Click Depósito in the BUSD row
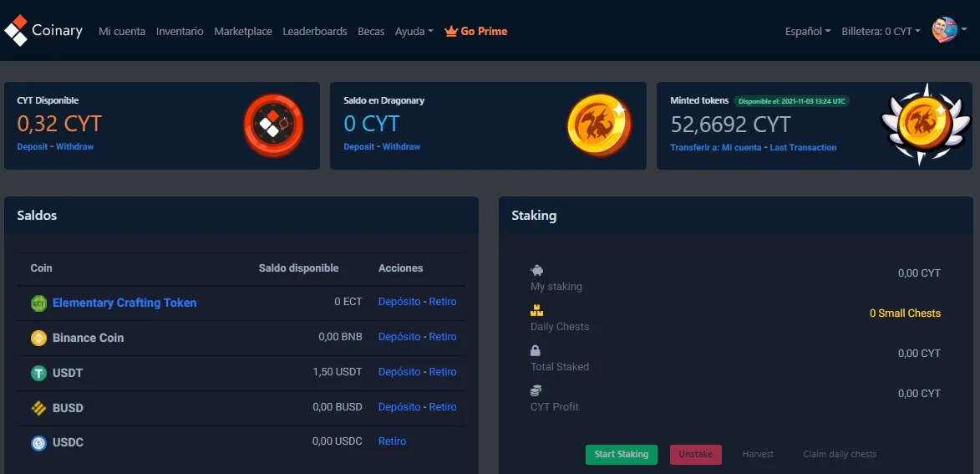This screenshot has height=474, width=980. coord(399,406)
